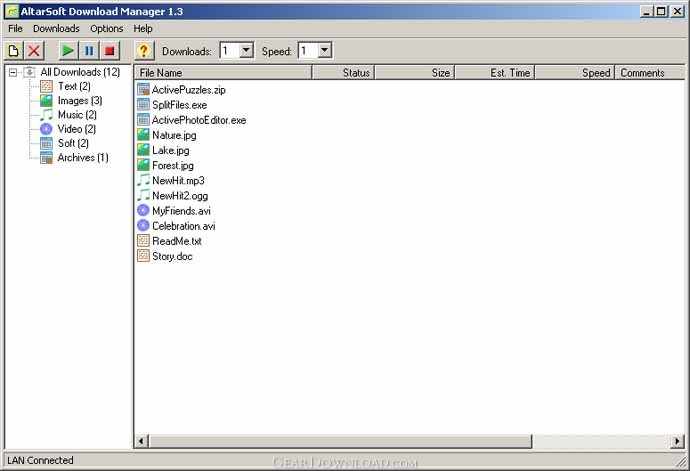
Task: Select SplitFiles.exe in the list
Action: pos(180,105)
